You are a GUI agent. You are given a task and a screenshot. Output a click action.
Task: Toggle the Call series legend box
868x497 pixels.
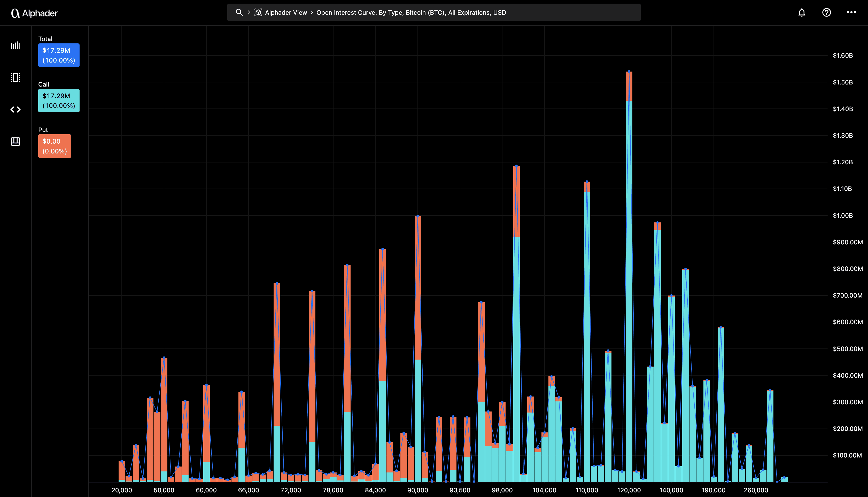point(59,101)
